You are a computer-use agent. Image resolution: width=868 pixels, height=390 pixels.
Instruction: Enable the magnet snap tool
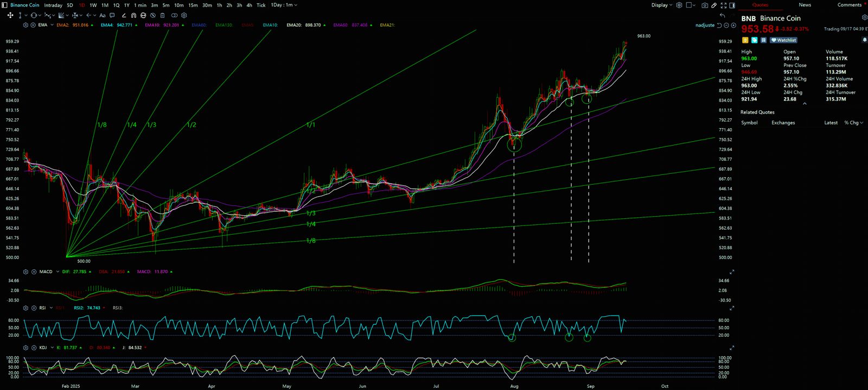(x=133, y=15)
